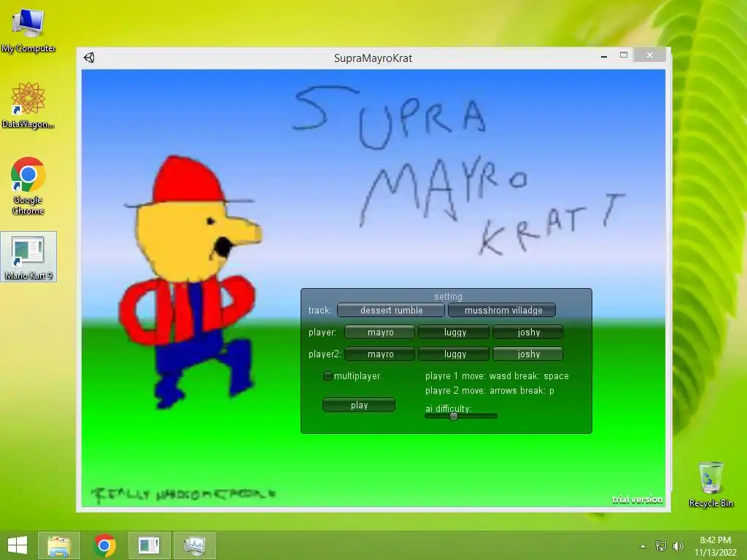
Task: Select the Mario Kart 9 desktop shortcut
Action: point(28,257)
